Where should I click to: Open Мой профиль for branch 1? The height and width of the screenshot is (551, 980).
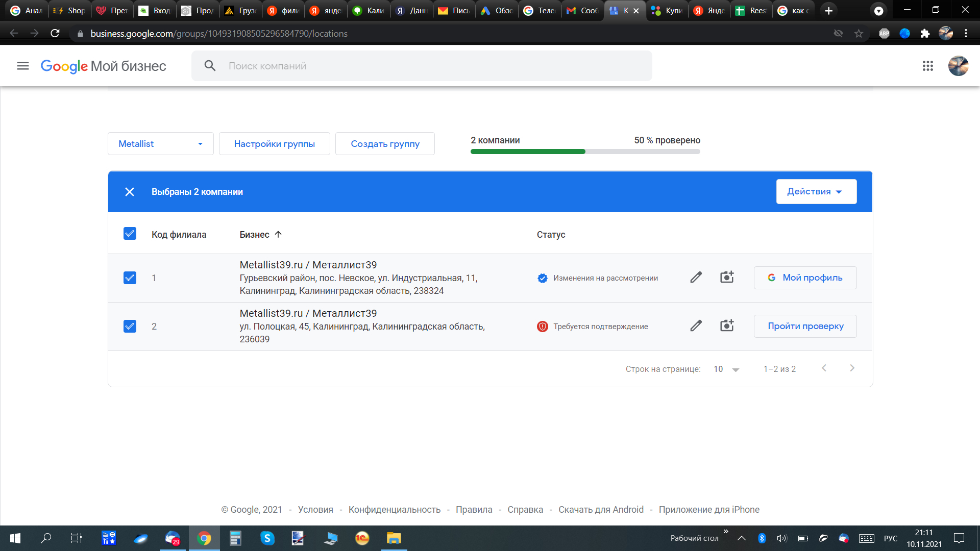tap(805, 278)
